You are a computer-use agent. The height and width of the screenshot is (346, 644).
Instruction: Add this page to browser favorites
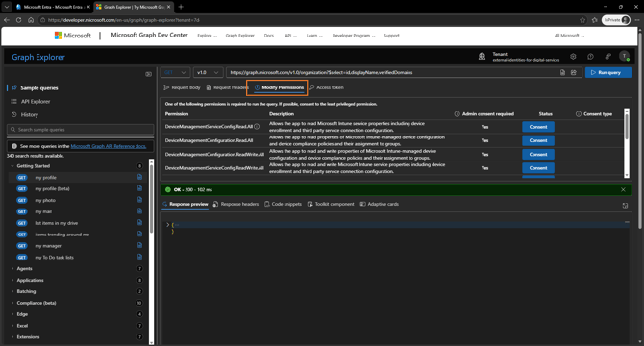point(582,20)
